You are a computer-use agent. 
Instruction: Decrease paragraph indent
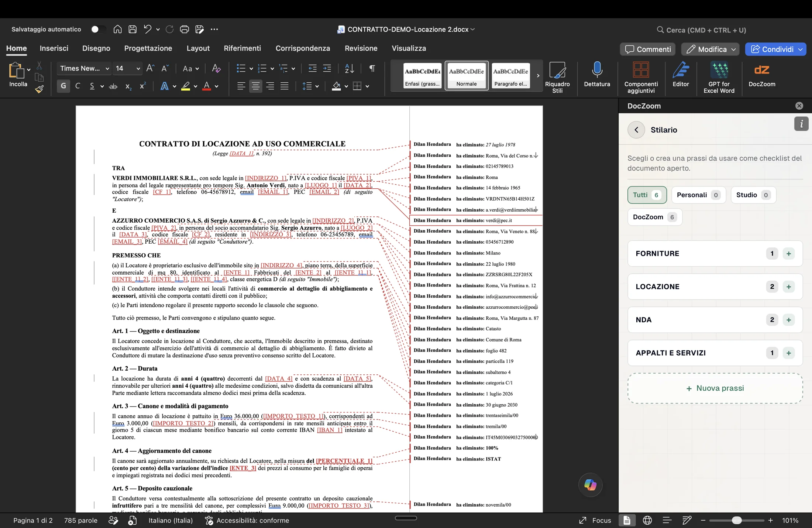[312, 68]
